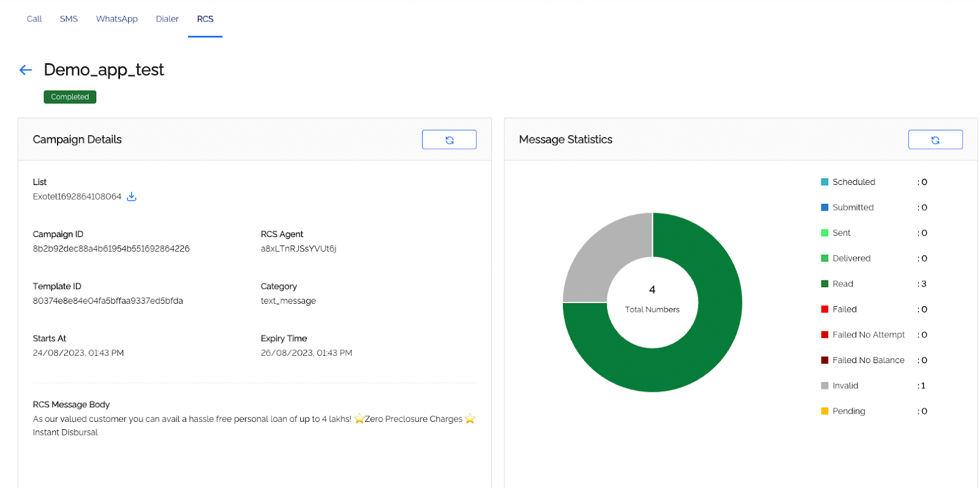
Task: Click the Campaign Details heading
Action: click(x=77, y=140)
